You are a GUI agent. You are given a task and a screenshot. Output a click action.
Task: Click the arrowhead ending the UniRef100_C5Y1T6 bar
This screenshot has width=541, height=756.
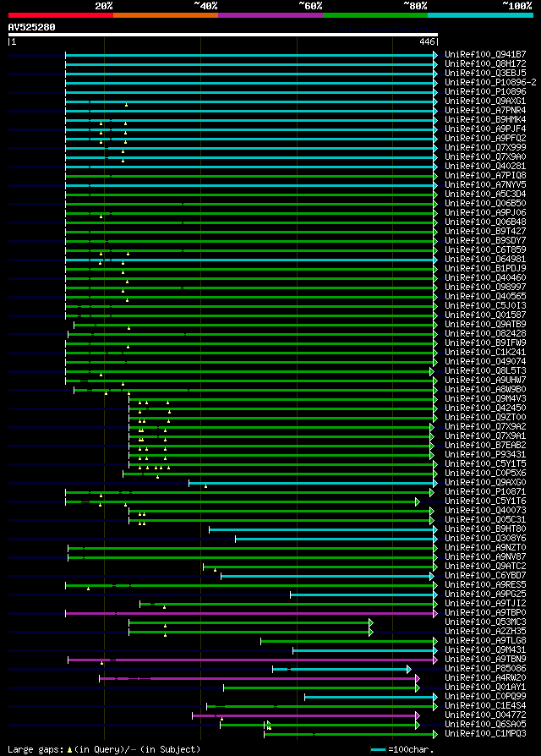point(418,502)
